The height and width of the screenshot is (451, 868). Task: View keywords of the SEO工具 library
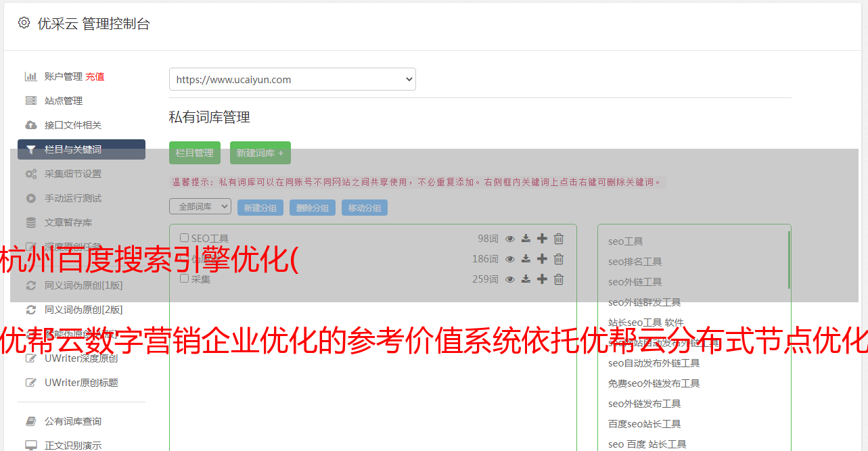coord(510,239)
